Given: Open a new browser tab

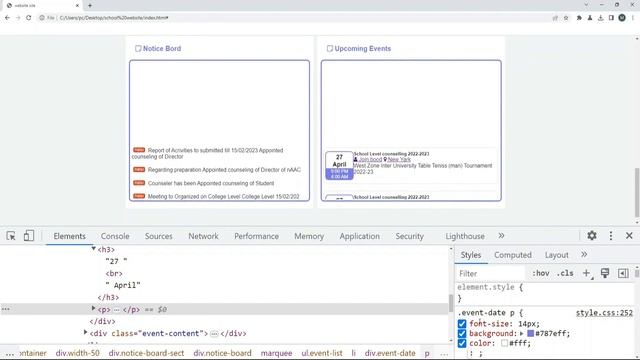Looking at the screenshot, I should pyautogui.click(x=90, y=5).
